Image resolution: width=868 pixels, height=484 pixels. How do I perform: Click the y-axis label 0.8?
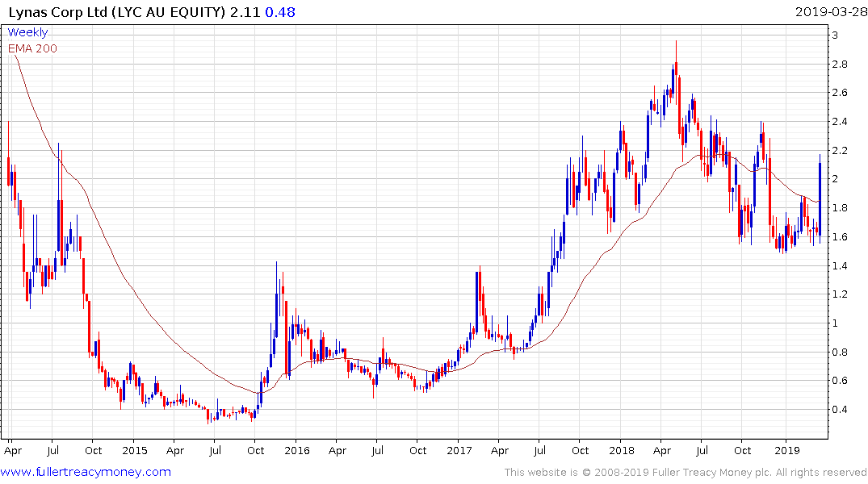(x=840, y=352)
